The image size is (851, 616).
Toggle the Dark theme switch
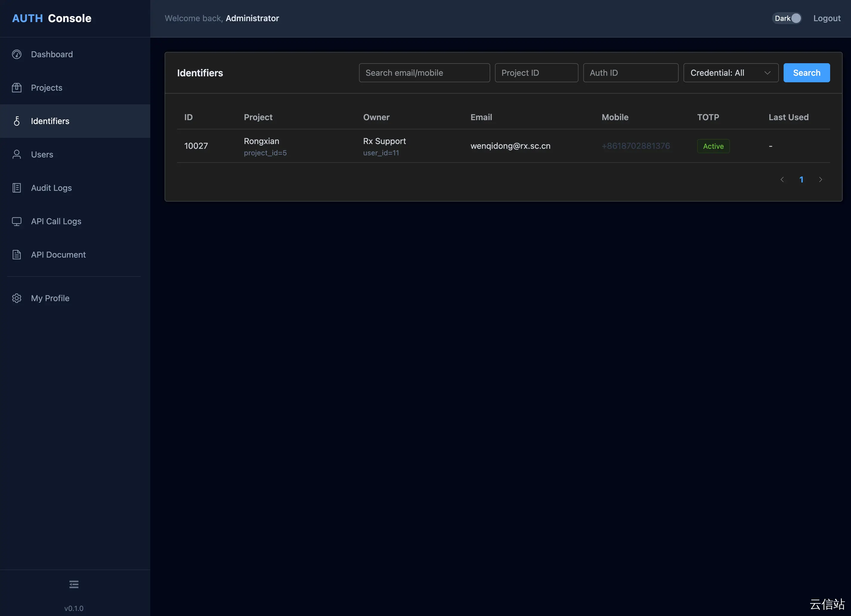pyautogui.click(x=787, y=18)
